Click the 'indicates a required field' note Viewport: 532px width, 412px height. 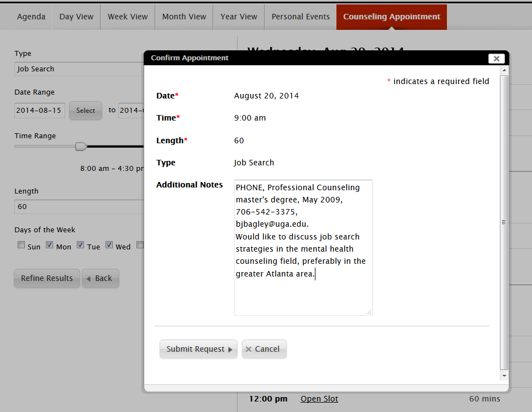tap(441, 81)
